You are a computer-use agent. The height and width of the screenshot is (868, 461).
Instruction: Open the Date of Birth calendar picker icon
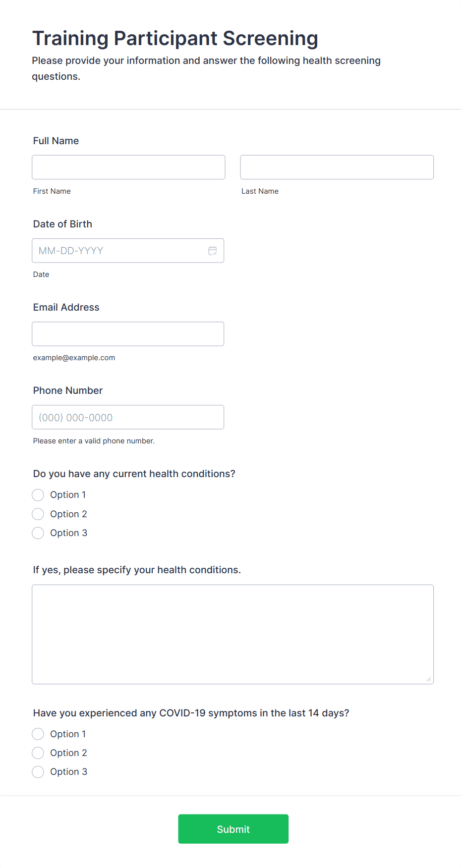[213, 251]
